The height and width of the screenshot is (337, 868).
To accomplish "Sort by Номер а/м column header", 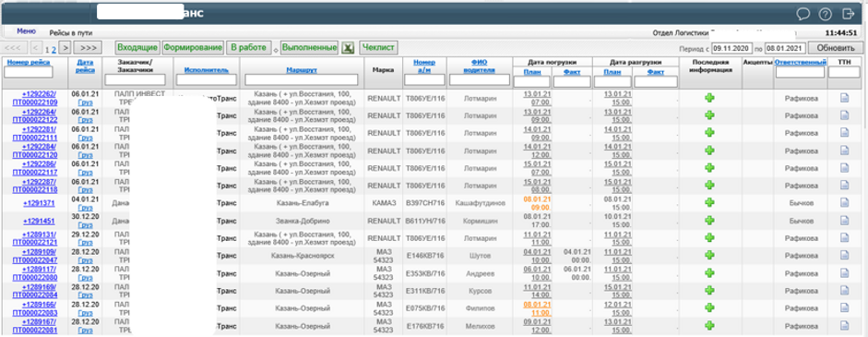I will tap(424, 66).
